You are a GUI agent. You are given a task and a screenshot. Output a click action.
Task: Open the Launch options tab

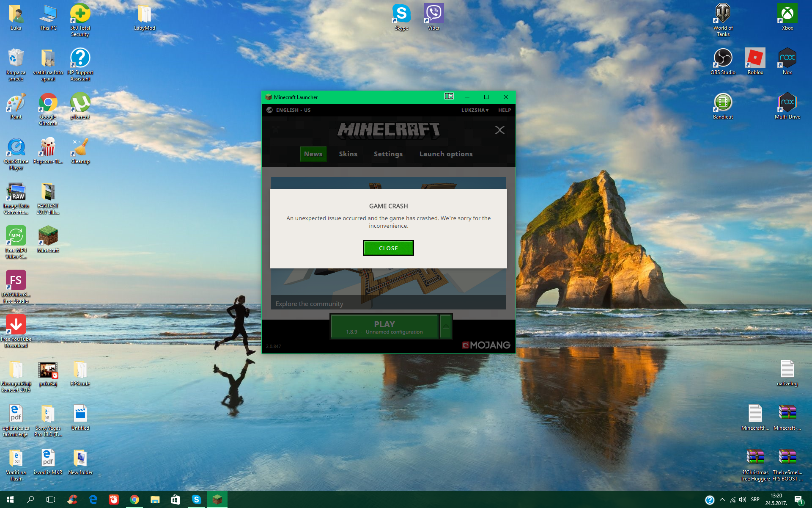tap(446, 154)
